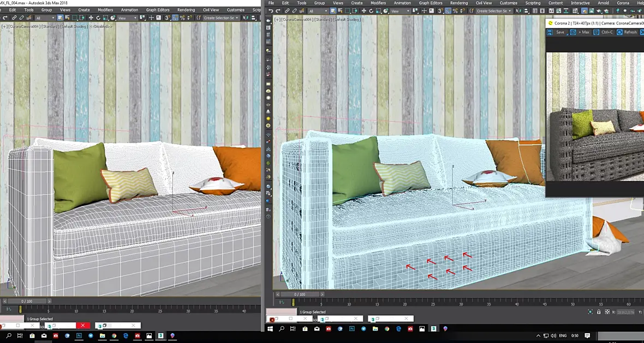Click the 0 / 100 time slider in left window
The width and height of the screenshot is (644, 343).
(x=27, y=301)
